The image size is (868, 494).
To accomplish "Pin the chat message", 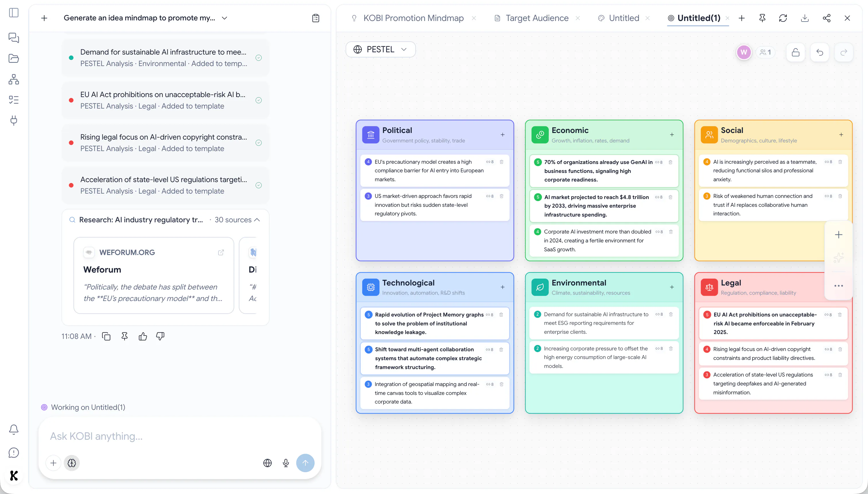I will point(125,336).
